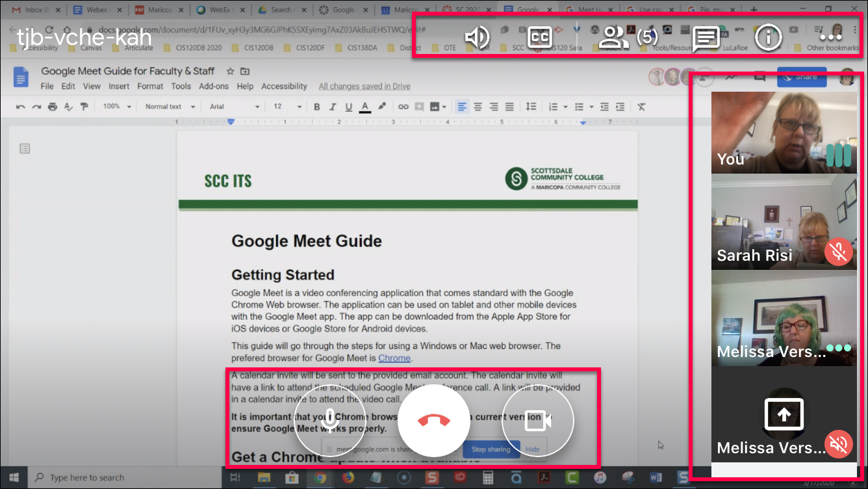Click the presentation upload icon in Melissa's tile
The image size is (868, 489).
click(784, 414)
